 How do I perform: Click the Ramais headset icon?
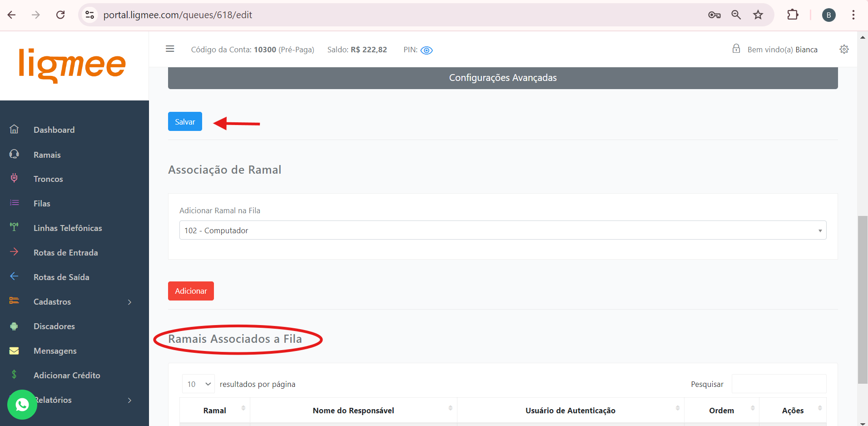pyautogui.click(x=15, y=154)
